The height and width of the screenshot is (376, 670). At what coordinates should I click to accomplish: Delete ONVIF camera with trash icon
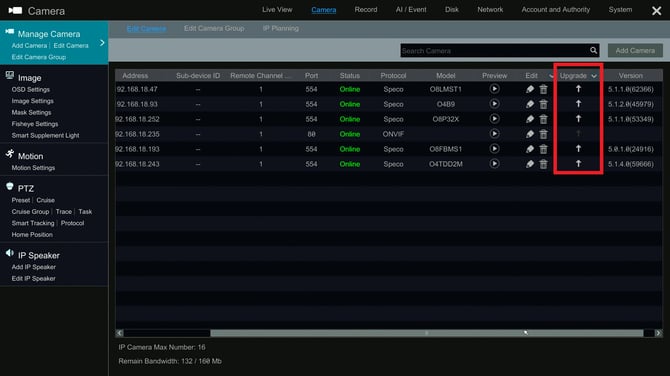point(544,134)
